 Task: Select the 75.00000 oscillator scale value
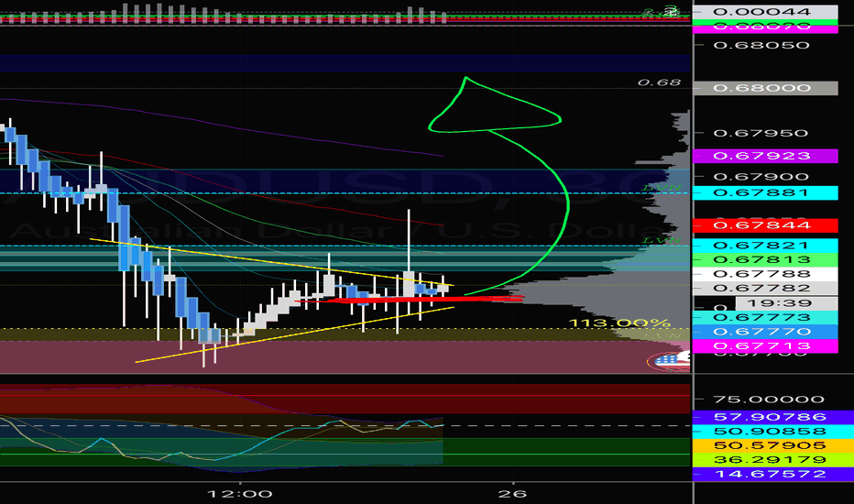pyautogui.click(x=769, y=400)
